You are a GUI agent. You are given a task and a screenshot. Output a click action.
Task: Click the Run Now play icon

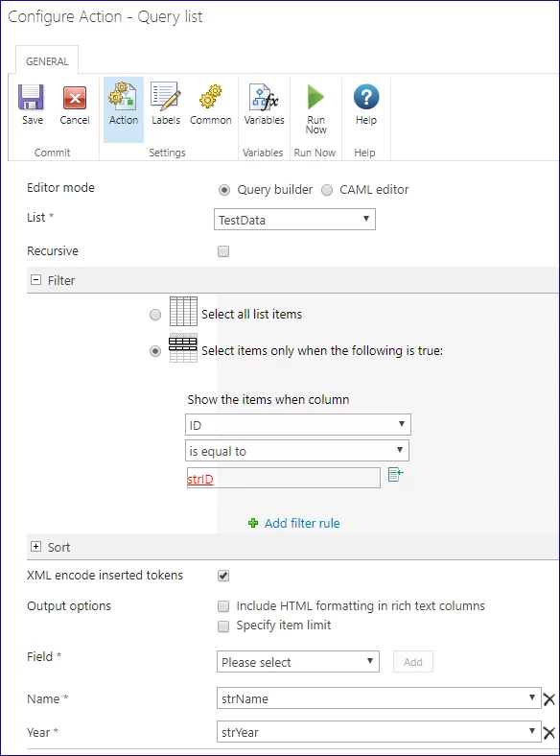[x=315, y=97]
